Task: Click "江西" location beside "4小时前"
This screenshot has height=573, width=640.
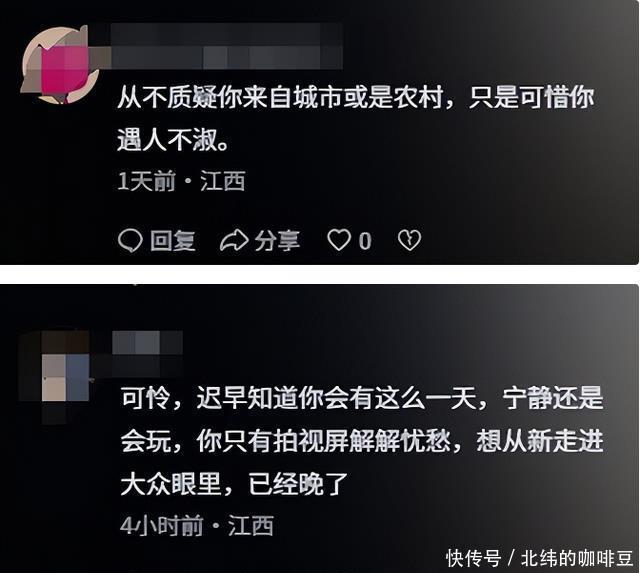Action: point(251,526)
